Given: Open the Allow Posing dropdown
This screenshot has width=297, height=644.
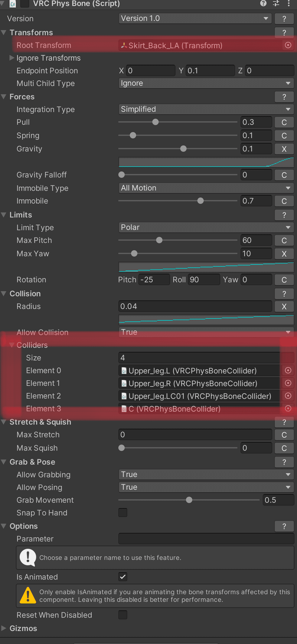Looking at the screenshot, I should point(206,487).
